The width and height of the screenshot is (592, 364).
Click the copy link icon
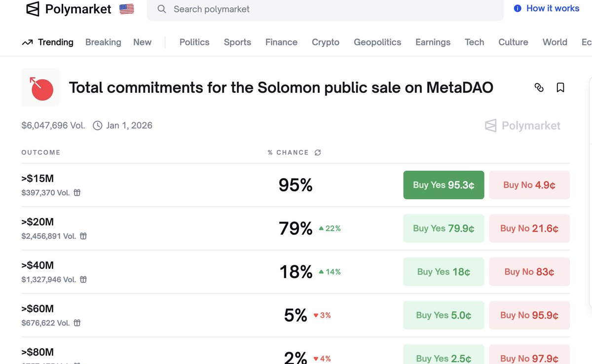pyautogui.click(x=539, y=87)
